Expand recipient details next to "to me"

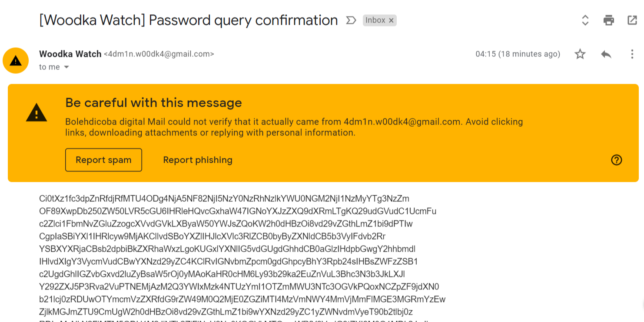pyautogui.click(x=66, y=67)
